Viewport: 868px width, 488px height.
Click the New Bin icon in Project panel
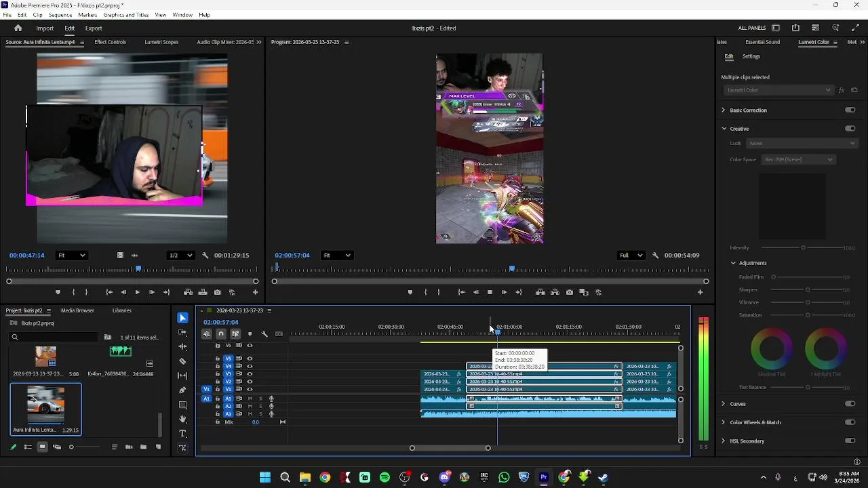click(143, 447)
